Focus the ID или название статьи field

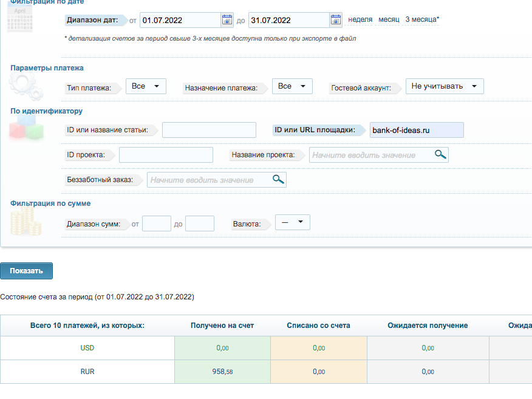pos(209,130)
